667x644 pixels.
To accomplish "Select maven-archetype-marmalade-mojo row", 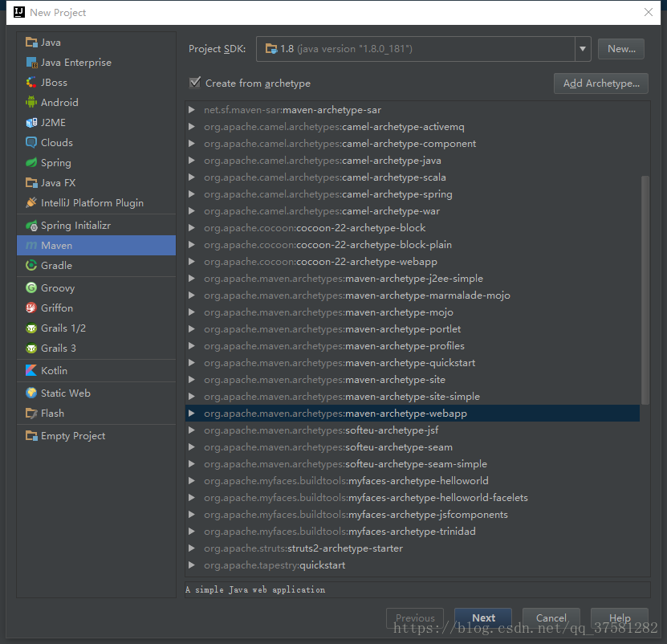I will 413,296.
